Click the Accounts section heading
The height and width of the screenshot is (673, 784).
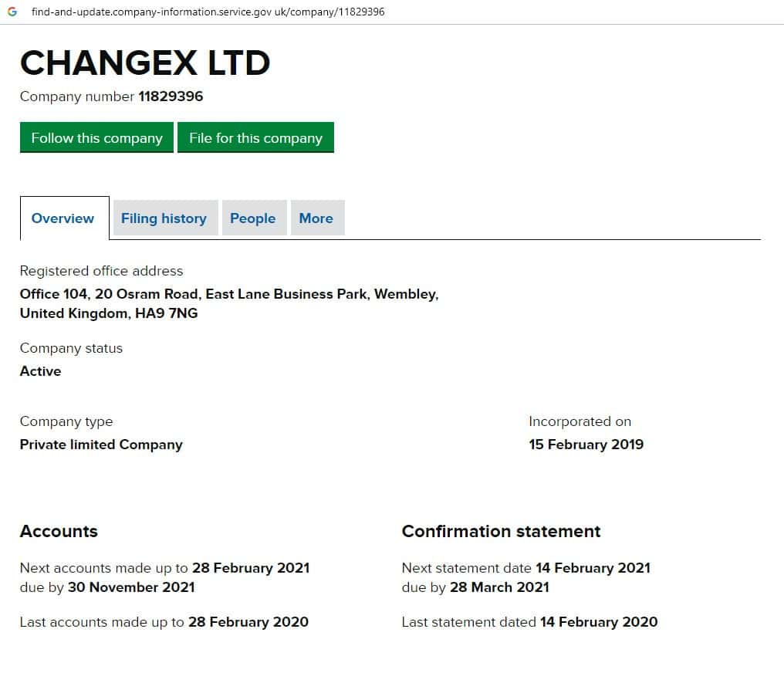(59, 531)
